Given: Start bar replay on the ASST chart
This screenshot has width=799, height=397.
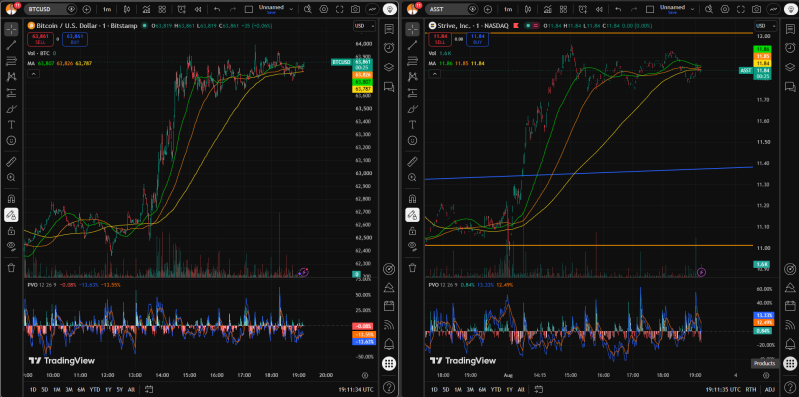Looking at the screenshot, I should point(598,9).
